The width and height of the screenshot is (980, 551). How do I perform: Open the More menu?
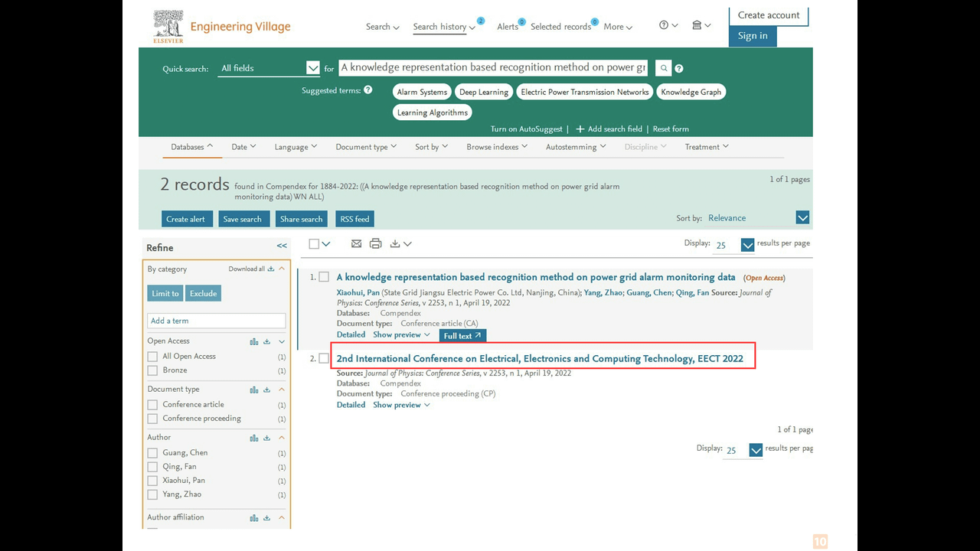(618, 27)
